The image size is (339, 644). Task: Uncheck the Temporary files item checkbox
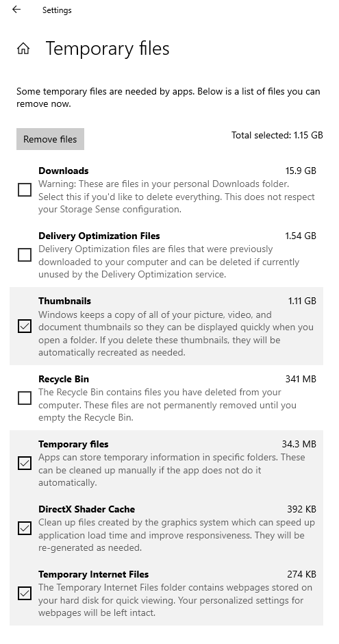25,463
